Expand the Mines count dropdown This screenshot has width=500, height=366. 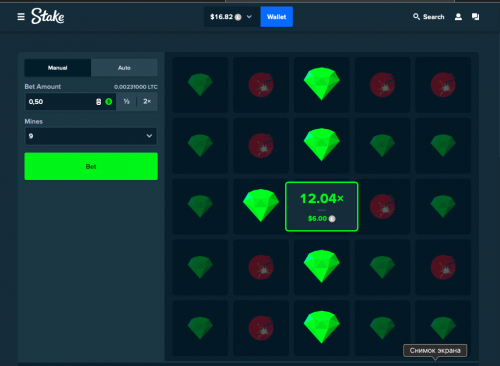(91, 136)
